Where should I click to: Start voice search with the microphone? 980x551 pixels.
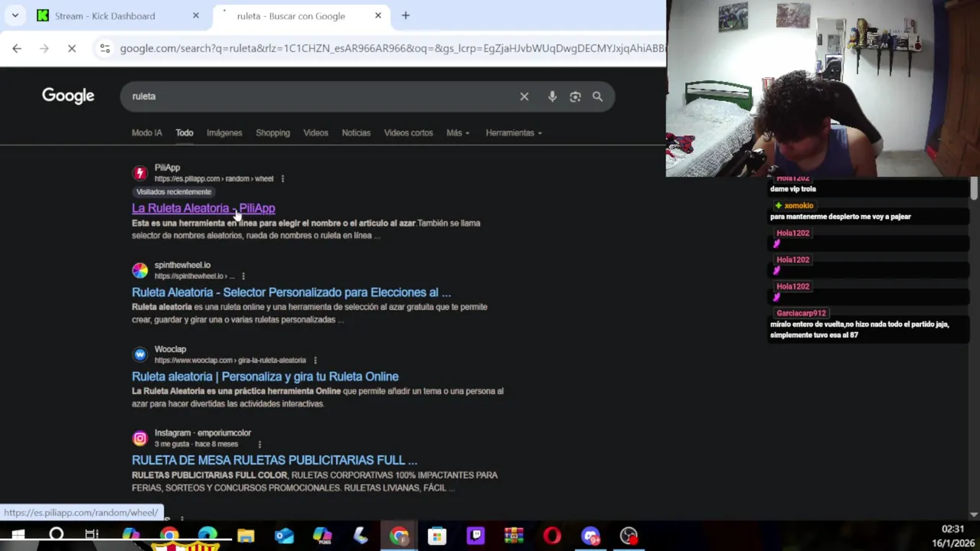click(552, 96)
